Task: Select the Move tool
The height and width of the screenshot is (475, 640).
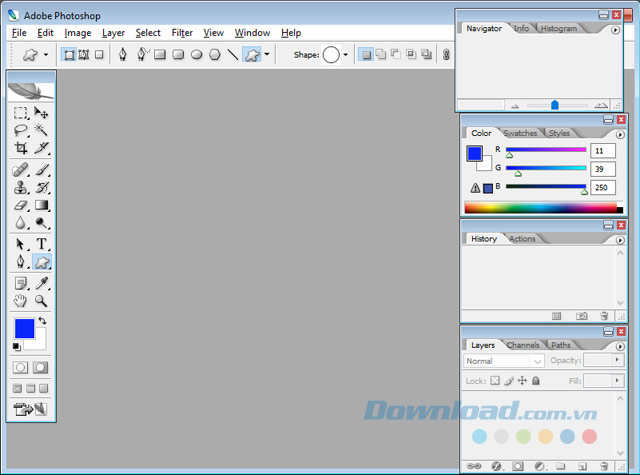Action: (41, 113)
